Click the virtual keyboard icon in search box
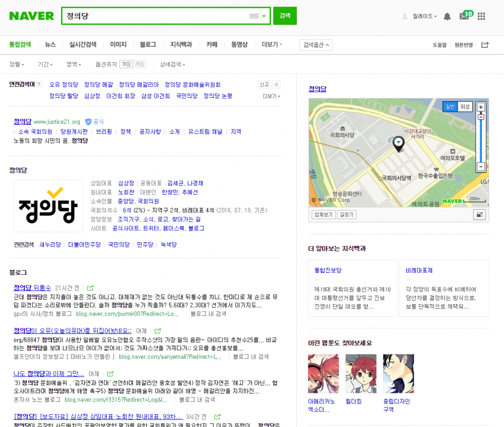The image size is (504, 427). [x=254, y=16]
